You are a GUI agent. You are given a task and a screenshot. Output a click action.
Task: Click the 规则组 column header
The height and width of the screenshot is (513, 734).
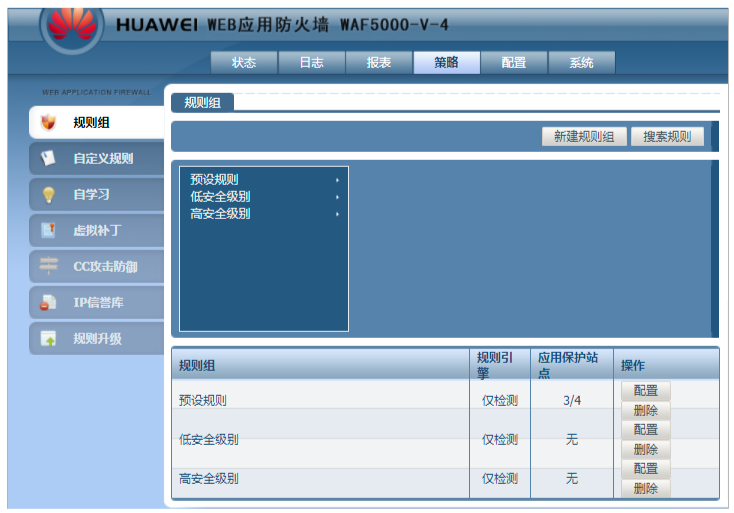(x=321, y=365)
